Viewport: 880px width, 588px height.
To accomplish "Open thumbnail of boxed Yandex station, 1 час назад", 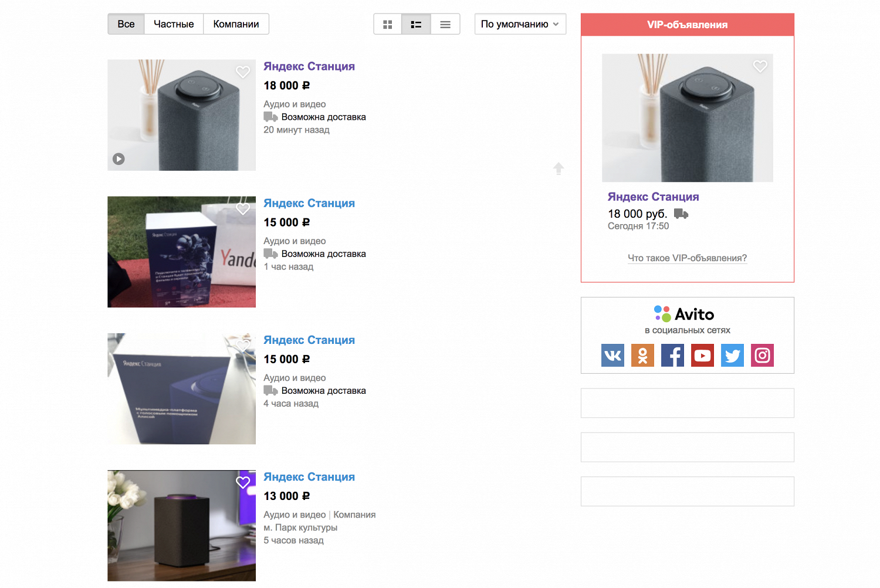I will pos(181,252).
